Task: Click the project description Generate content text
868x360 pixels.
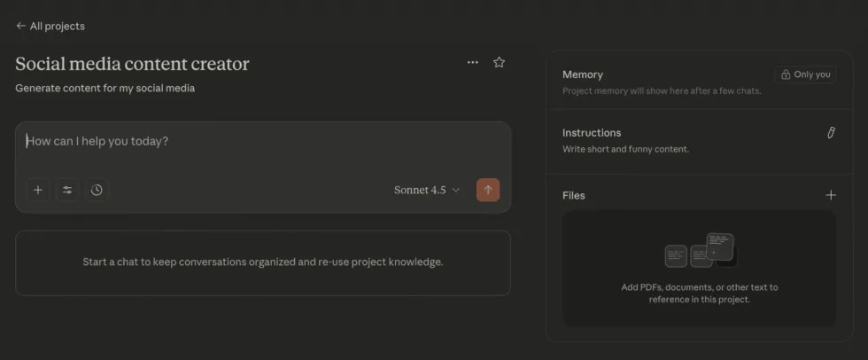Action: click(105, 88)
